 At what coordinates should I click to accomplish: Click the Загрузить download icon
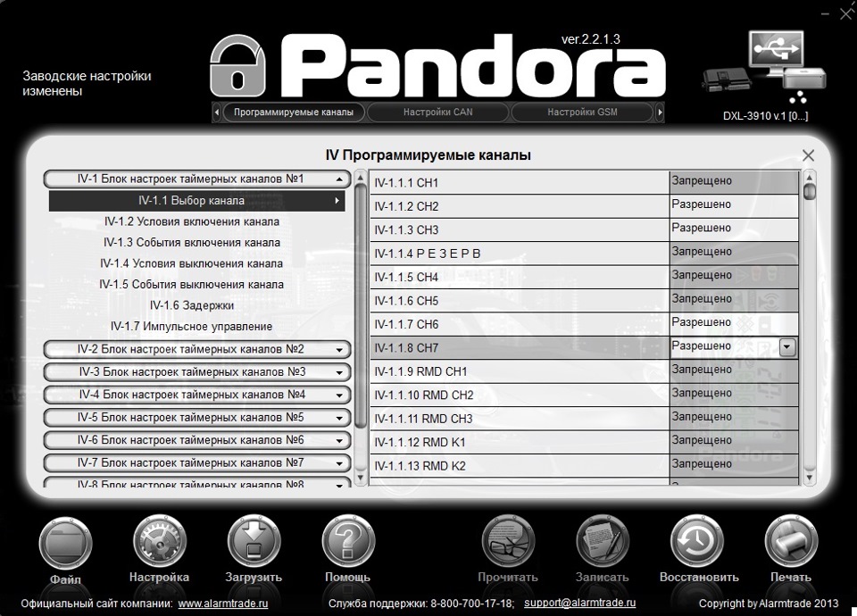click(254, 541)
